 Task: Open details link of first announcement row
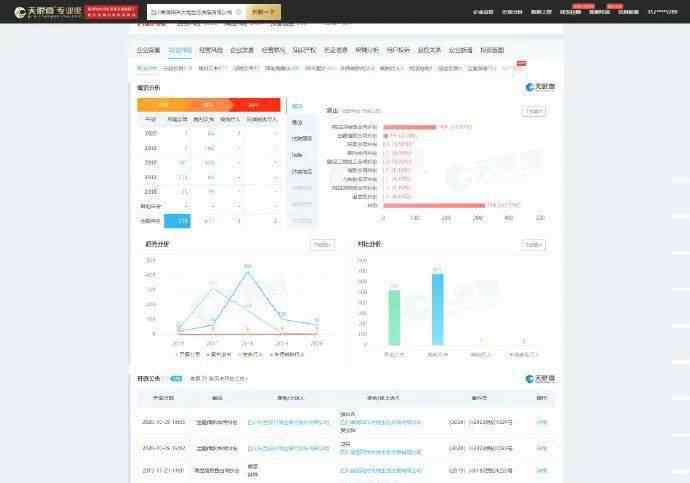click(541, 422)
